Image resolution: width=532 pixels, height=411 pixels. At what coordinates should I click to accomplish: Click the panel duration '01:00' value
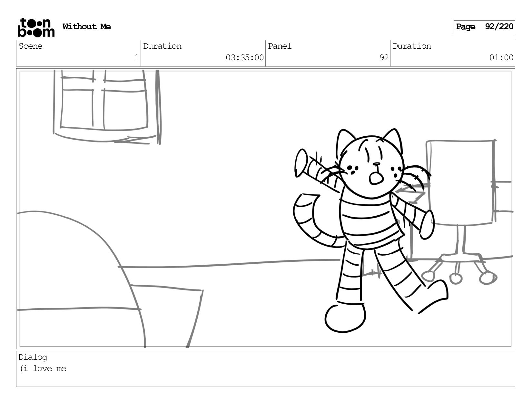501,58
